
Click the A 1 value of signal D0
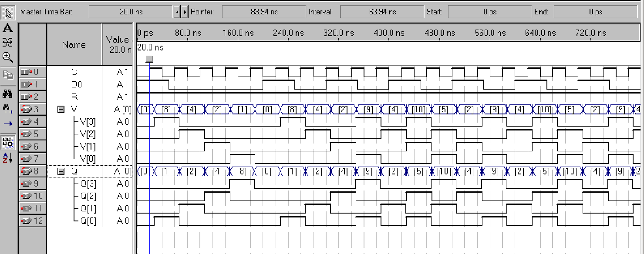point(122,84)
